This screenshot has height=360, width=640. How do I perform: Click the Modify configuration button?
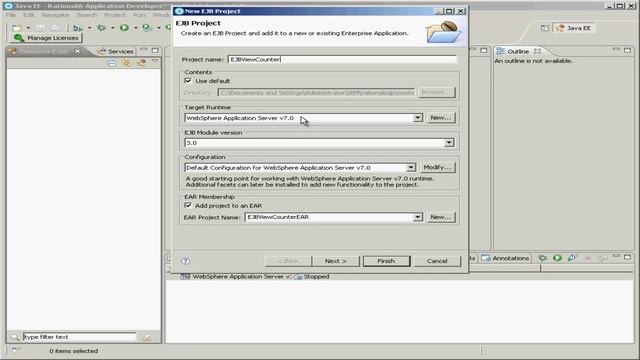click(x=437, y=167)
